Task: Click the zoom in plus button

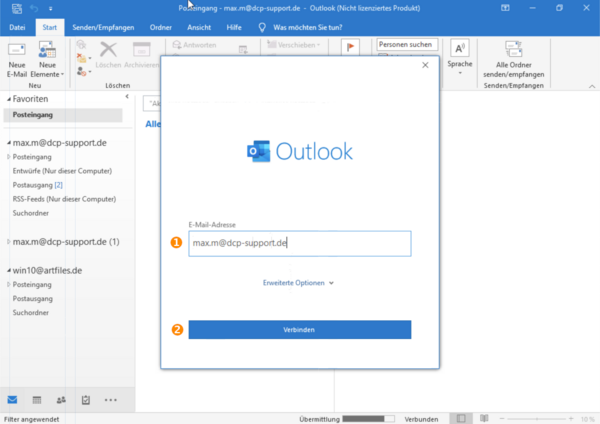Action: coord(571,419)
